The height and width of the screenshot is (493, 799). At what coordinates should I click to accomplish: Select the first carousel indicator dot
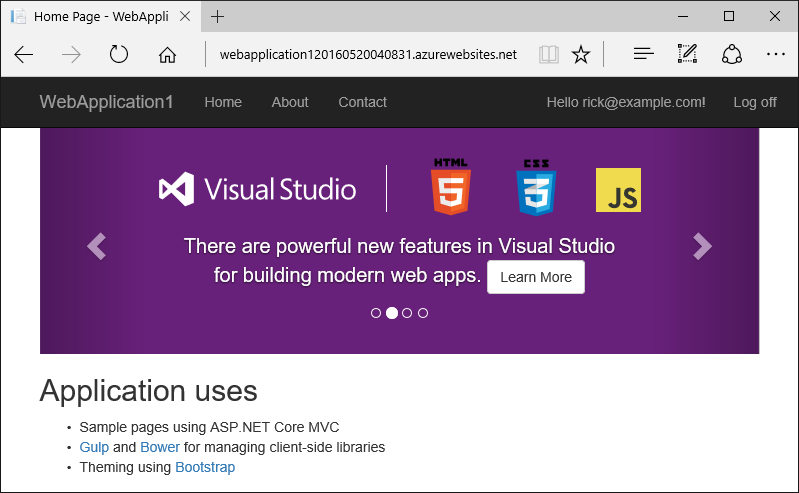click(x=376, y=313)
